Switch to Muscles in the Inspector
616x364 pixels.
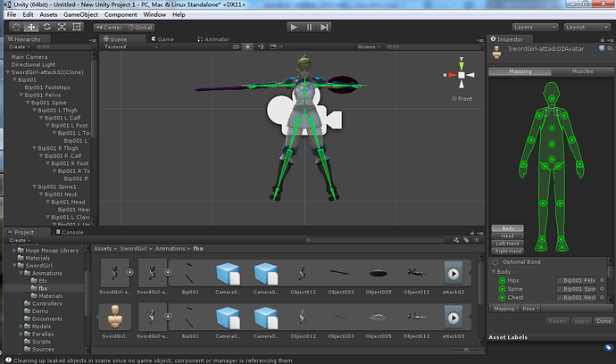(x=581, y=70)
